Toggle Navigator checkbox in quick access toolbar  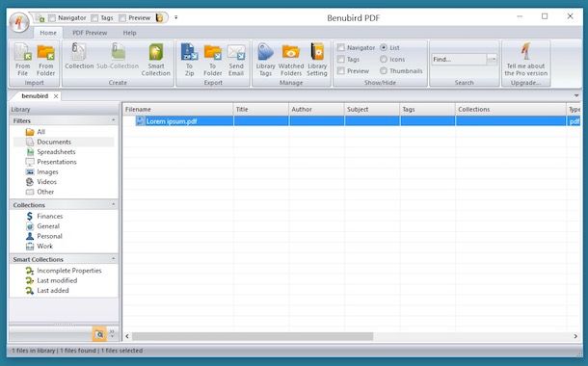pos(52,18)
